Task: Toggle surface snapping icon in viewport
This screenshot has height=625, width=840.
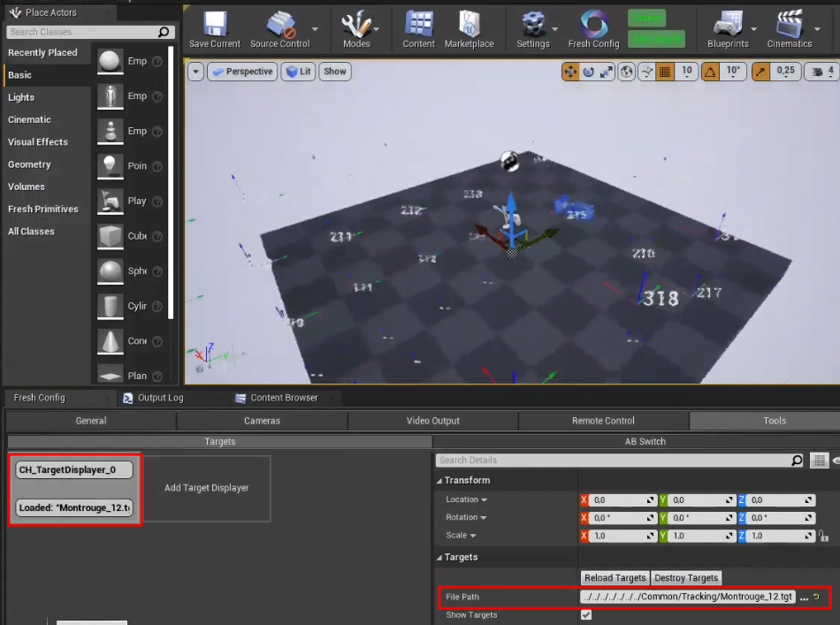Action: pyautogui.click(x=646, y=72)
